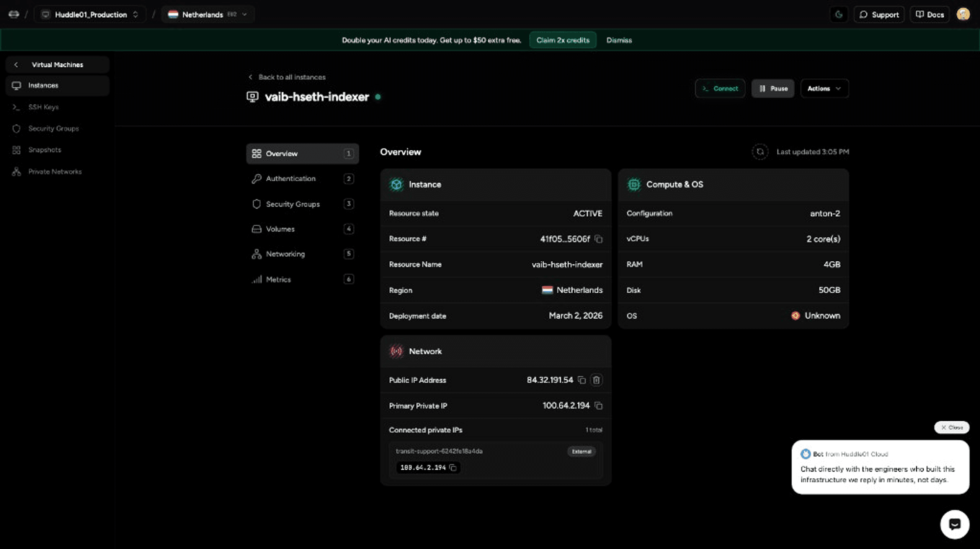This screenshot has width=980, height=549.
Task: Copy the Public IP Address
Action: click(581, 380)
